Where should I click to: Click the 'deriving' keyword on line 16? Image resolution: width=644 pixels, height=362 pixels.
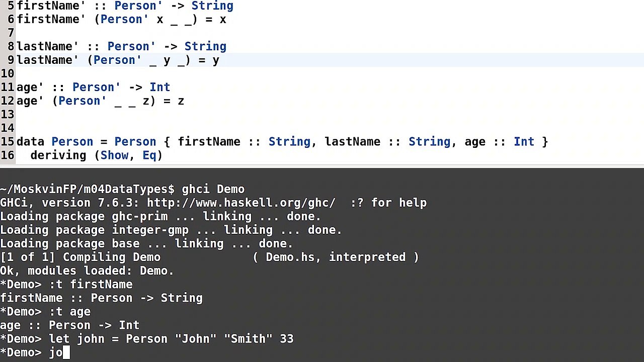(x=58, y=155)
